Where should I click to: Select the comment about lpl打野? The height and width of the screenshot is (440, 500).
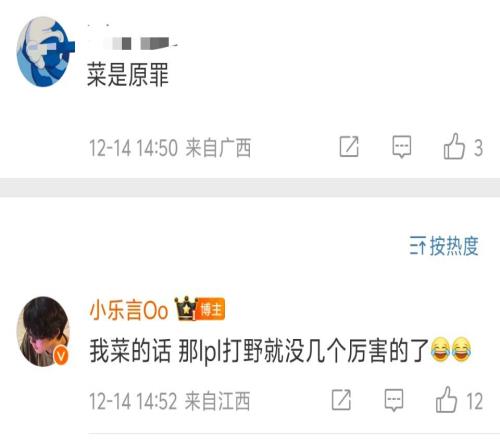point(280,350)
